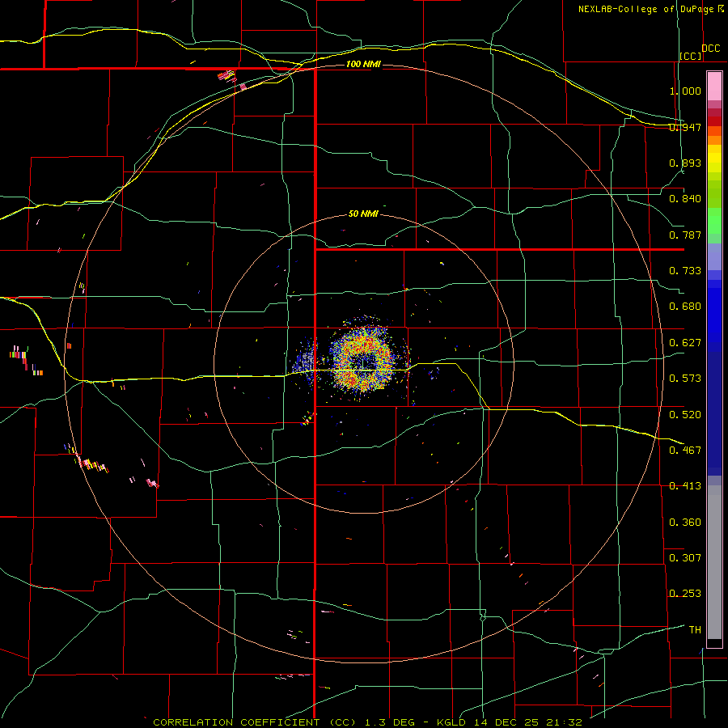Image resolution: width=728 pixels, height=728 pixels.
Task: Select the 1.000 scale value
Action: (685, 91)
